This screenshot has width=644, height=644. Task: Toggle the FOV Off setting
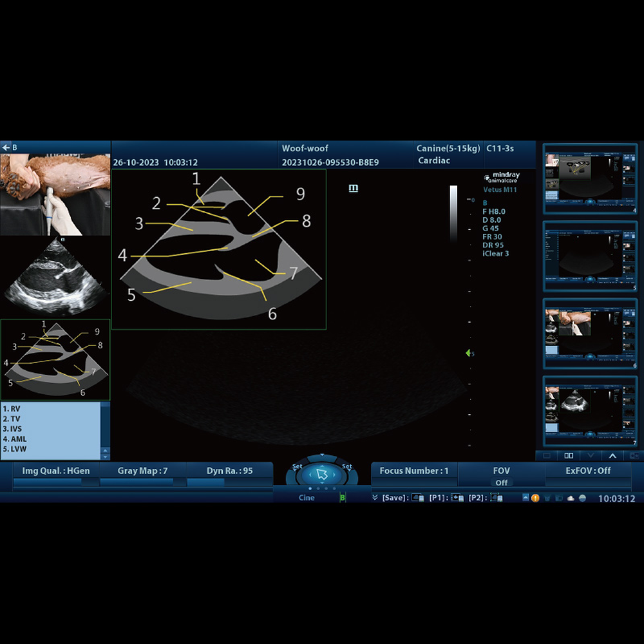click(502, 476)
